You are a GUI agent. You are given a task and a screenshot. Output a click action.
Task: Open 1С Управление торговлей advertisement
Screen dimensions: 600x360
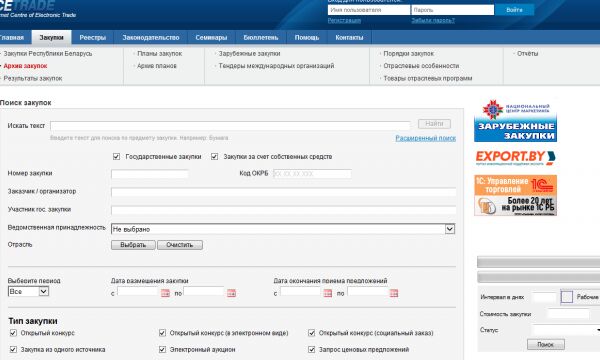(515, 195)
